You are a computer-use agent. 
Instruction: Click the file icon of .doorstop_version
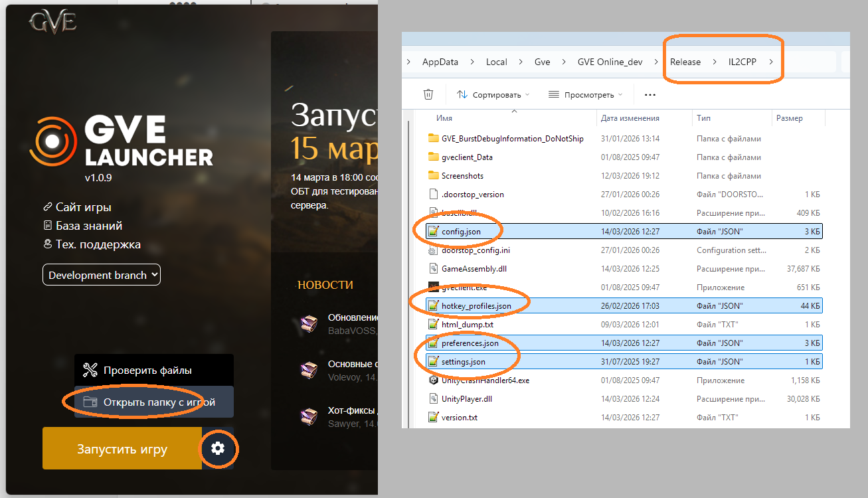[434, 195]
